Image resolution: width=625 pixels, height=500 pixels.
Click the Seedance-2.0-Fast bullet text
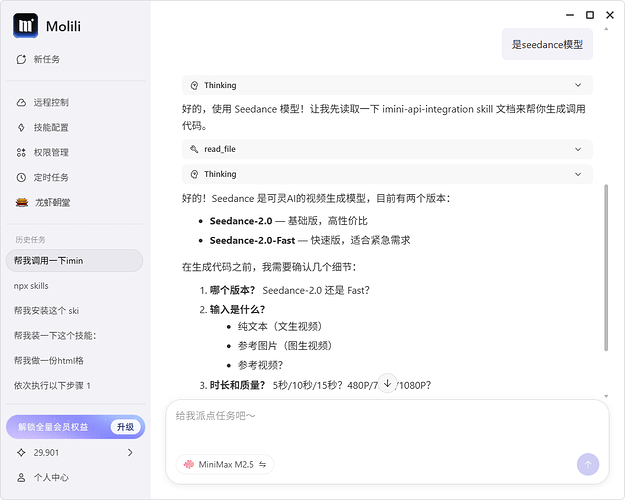310,240
